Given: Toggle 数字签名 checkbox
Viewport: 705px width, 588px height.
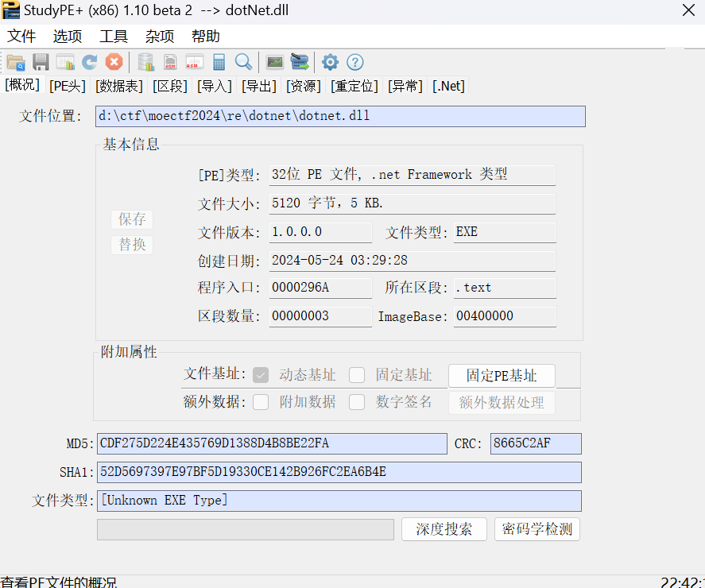Looking at the screenshot, I should point(357,402).
